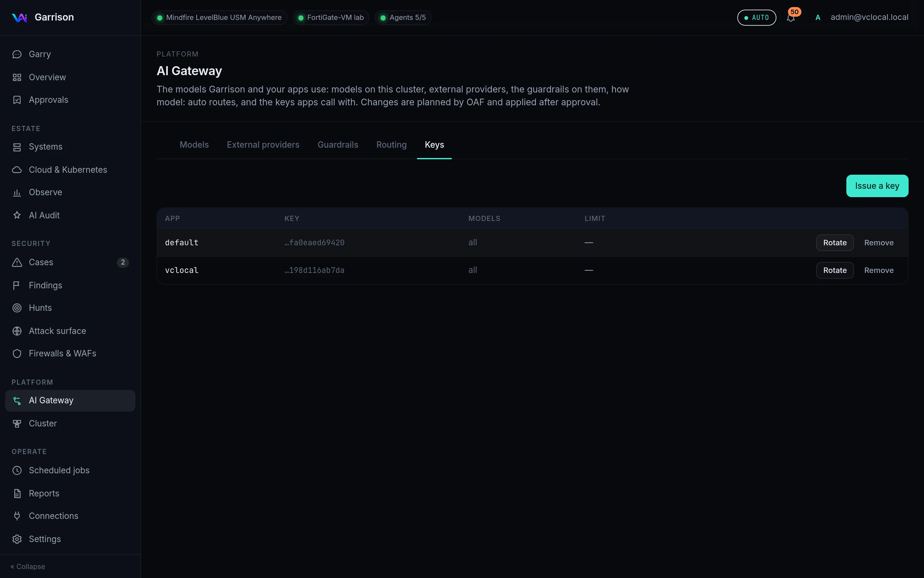Click the Cases warning triangle icon
Screen dimensions: 924x578
(x=17, y=262)
